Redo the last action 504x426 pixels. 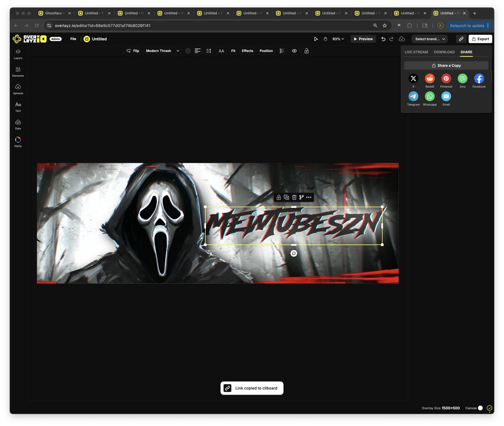pyautogui.click(x=391, y=39)
